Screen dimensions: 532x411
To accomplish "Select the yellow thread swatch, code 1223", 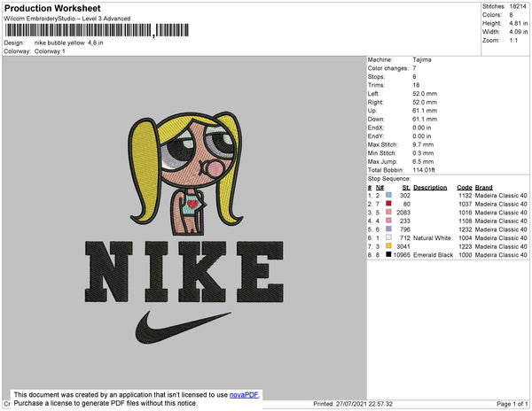I will 388,246.
